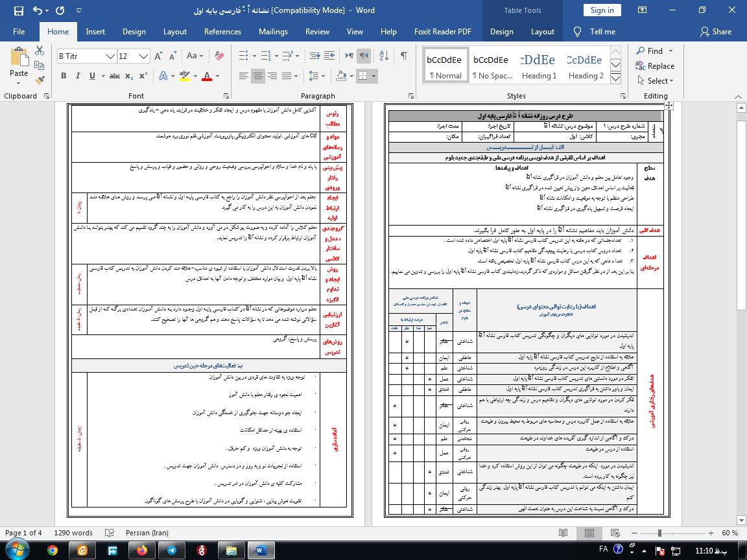
Task: Click Replace in the Editing group
Action: (x=656, y=66)
